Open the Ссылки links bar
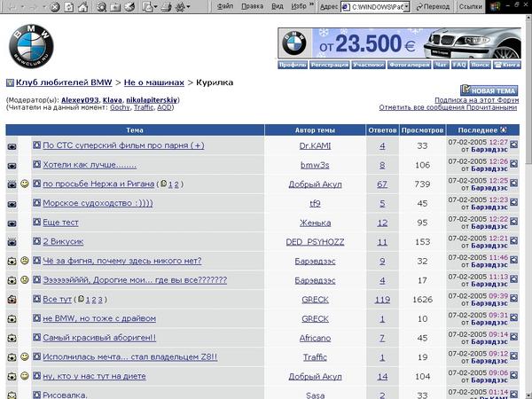This screenshot has width=532, height=399. pyautogui.click(x=470, y=6)
